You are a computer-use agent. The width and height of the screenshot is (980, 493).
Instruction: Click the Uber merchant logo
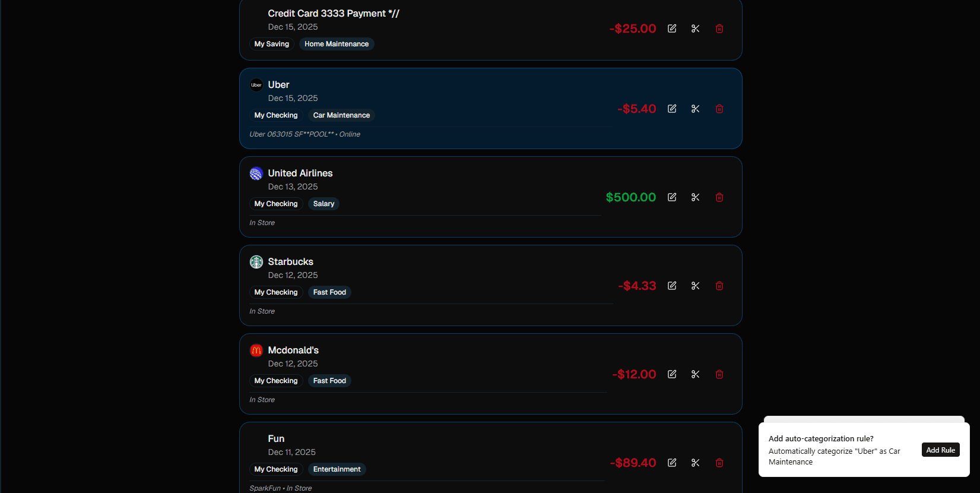(x=256, y=85)
